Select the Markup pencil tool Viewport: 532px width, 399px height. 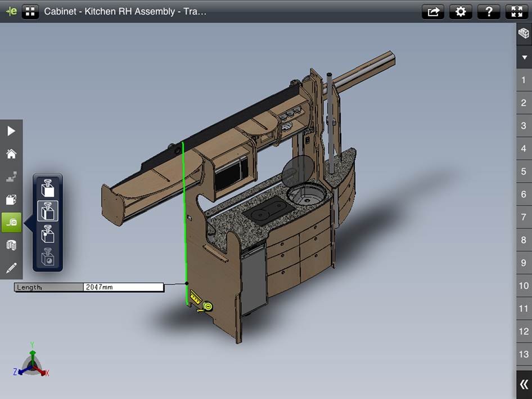pos(11,268)
